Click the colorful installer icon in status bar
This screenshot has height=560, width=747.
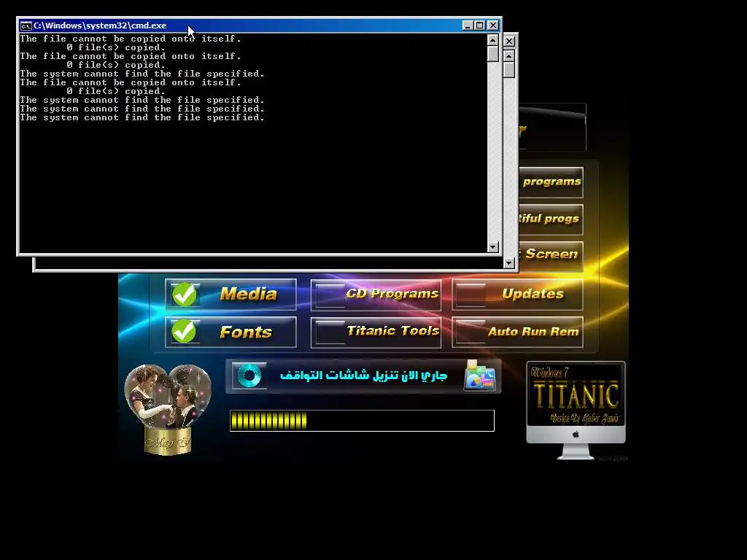(x=480, y=376)
